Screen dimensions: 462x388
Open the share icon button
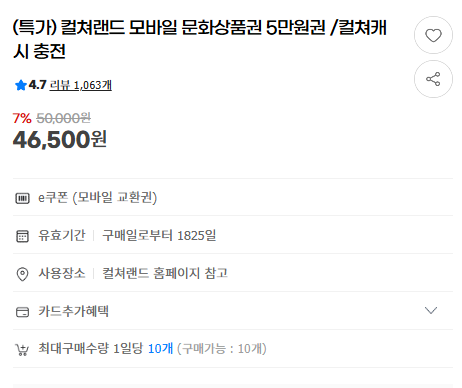[433, 79]
